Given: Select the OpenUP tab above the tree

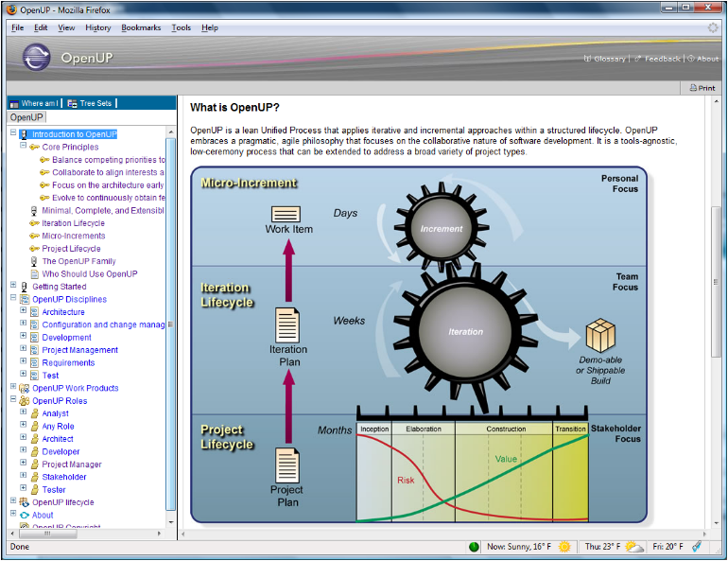Looking at the screenshot, I should [26, 117].
